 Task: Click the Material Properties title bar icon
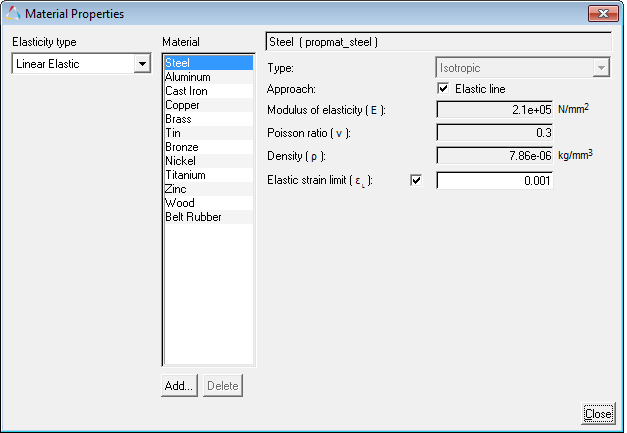pos(12,13)
